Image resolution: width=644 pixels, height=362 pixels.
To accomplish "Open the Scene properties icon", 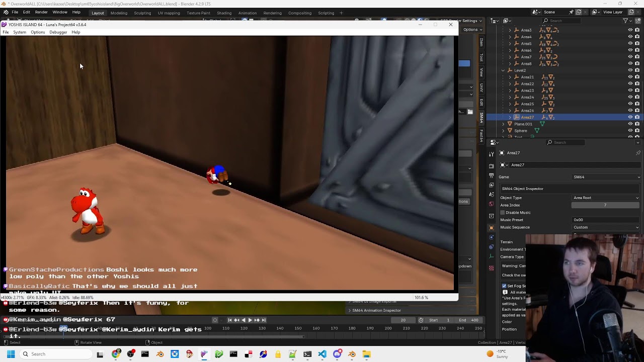I will 492,195.
